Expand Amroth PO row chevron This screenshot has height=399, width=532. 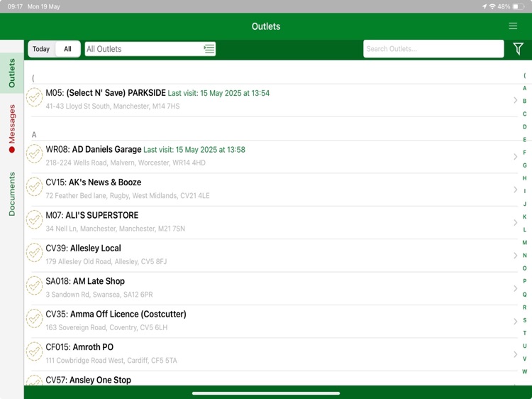pos(516,354)
